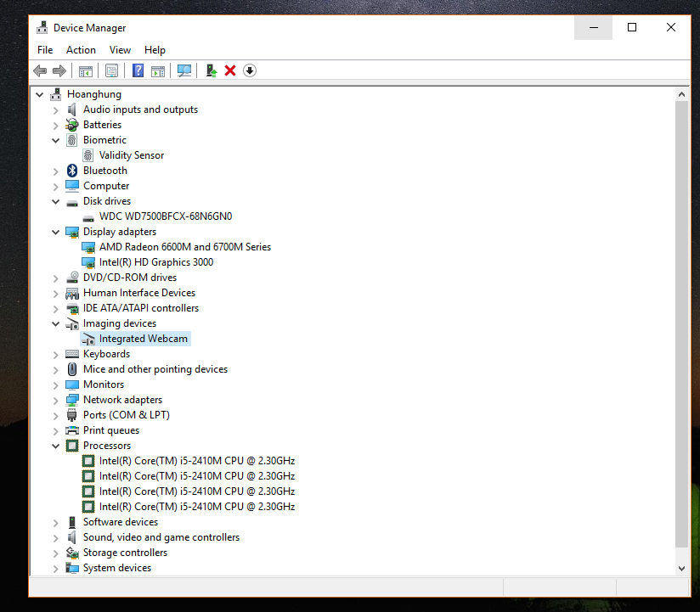Click the Imaging devices camera icon
The image size is (700, 612).
click(x=72, y=324)
